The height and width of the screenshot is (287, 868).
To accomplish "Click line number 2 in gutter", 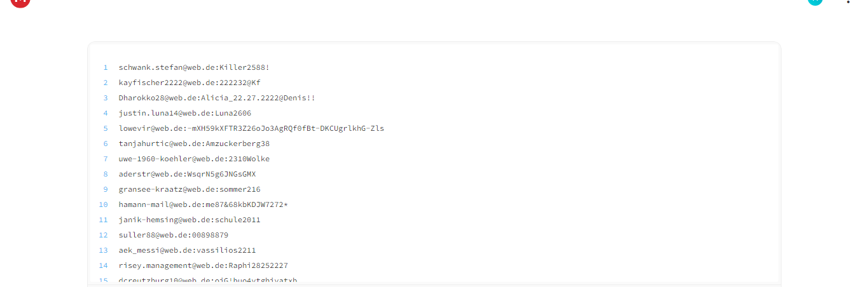I will coord(106,83).
